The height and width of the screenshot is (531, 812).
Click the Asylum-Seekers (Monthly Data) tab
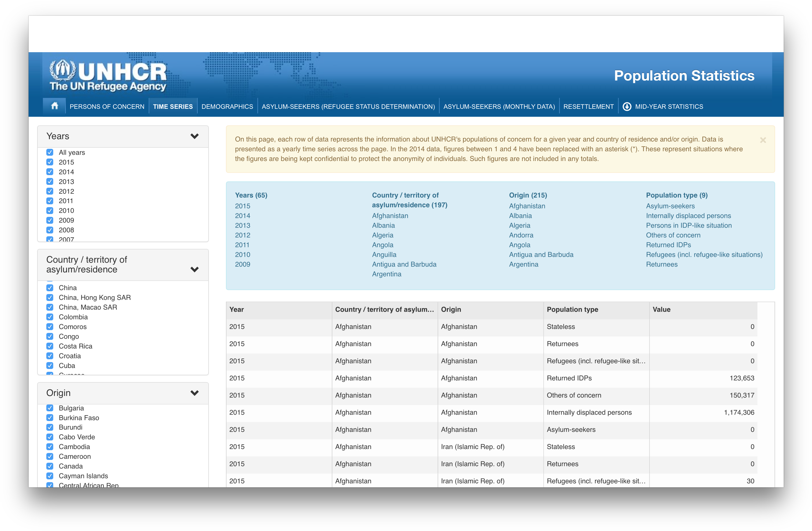coord(499,106)
